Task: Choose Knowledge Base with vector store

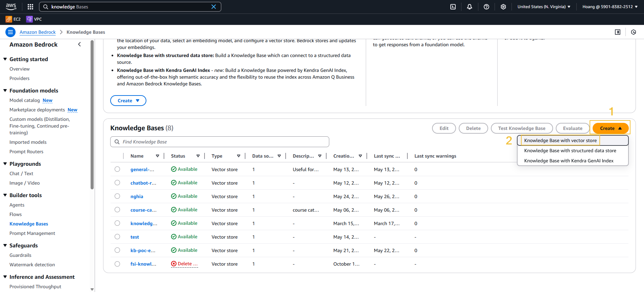Action: point(573,140)
